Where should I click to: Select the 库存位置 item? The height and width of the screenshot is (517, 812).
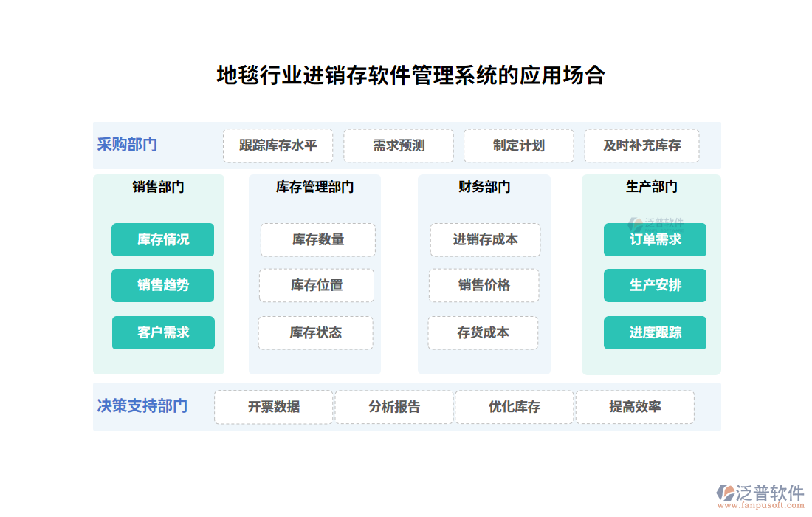click(316, 286)
